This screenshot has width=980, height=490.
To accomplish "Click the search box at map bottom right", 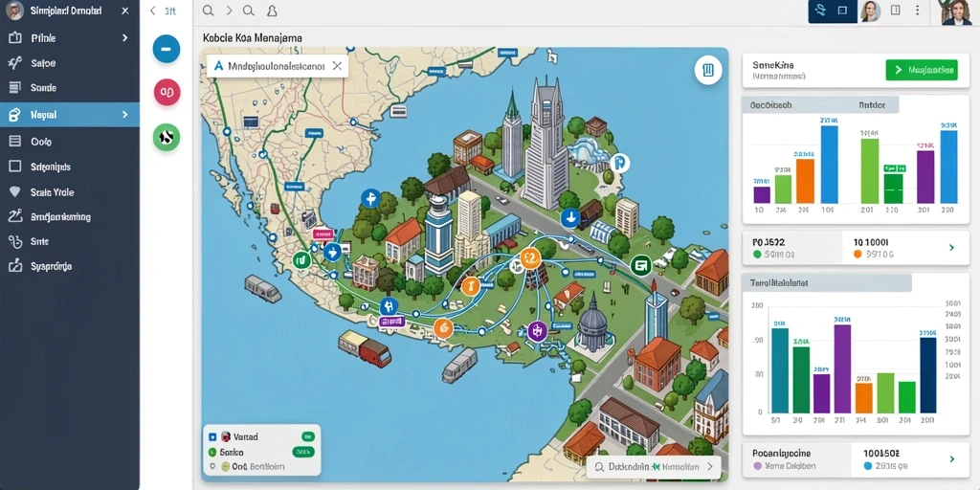I will click(x=654, y=466).
